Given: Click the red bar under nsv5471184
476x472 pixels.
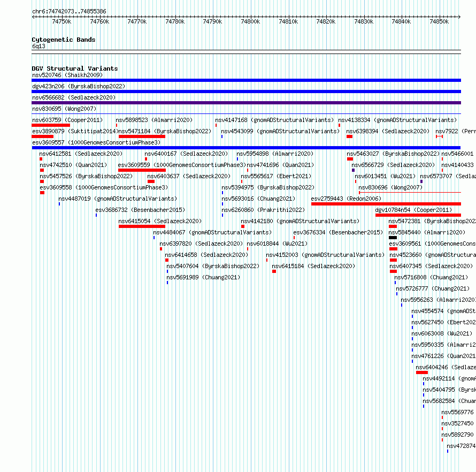Looking at the screenshot, I should pos(142,136).
